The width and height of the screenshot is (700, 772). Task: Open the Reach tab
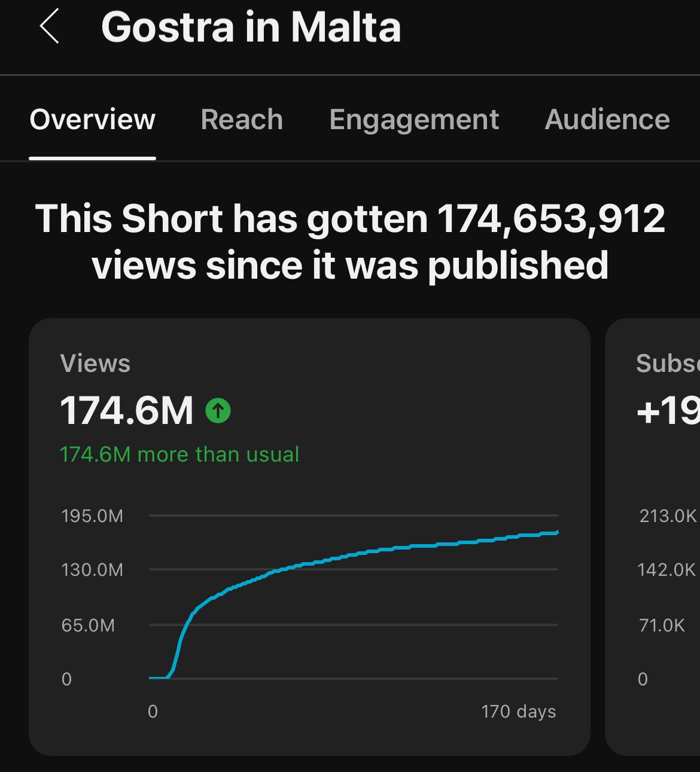pyautogui.click(x=242, y=120)
